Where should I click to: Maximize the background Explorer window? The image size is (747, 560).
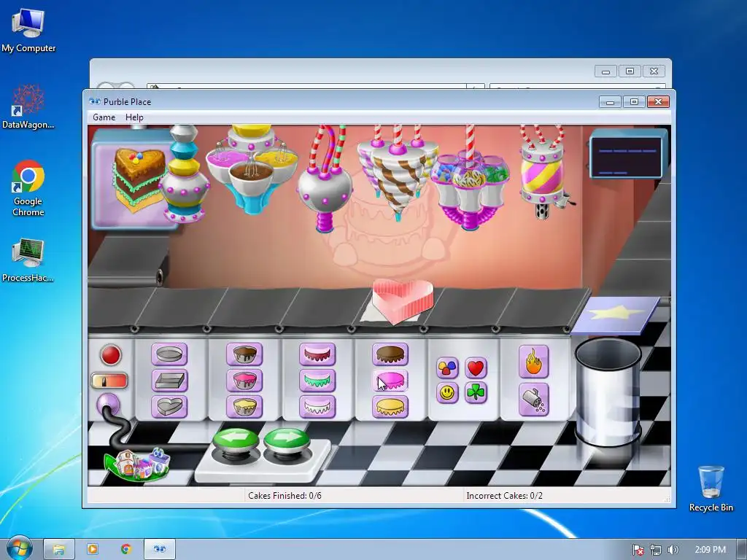coord(630,71)
